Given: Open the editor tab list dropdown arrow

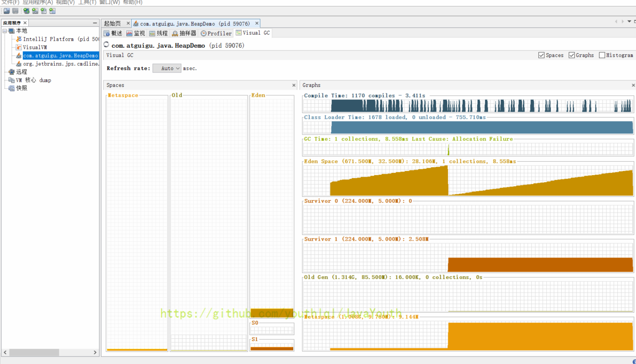Looking at the screenshot, I should [x=629, y=21].
